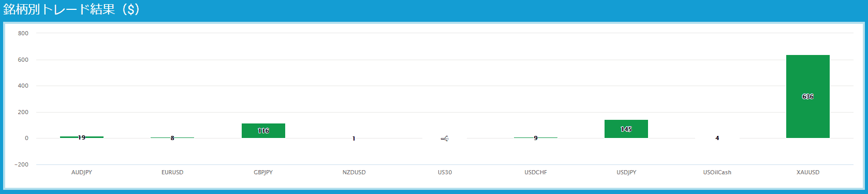Click the 800 y-axis tick label
This screenshot has height=194, width=868.
click(x=23, y=33)
